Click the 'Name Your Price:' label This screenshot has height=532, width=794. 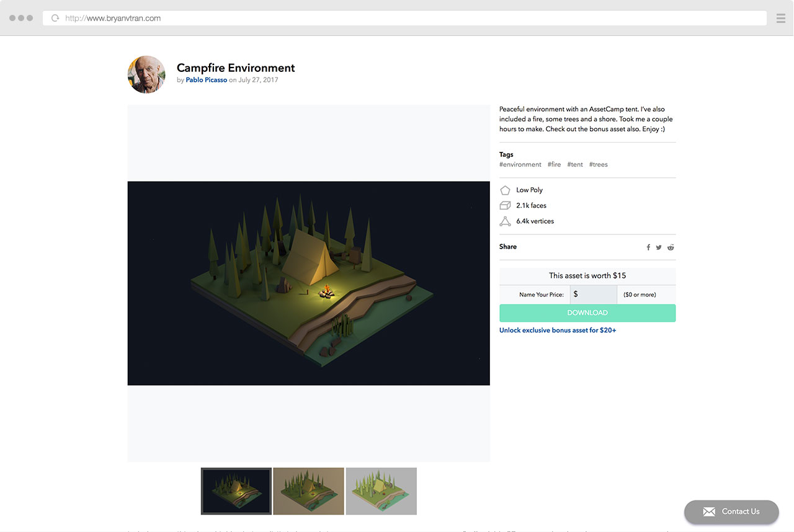(542, 295)
